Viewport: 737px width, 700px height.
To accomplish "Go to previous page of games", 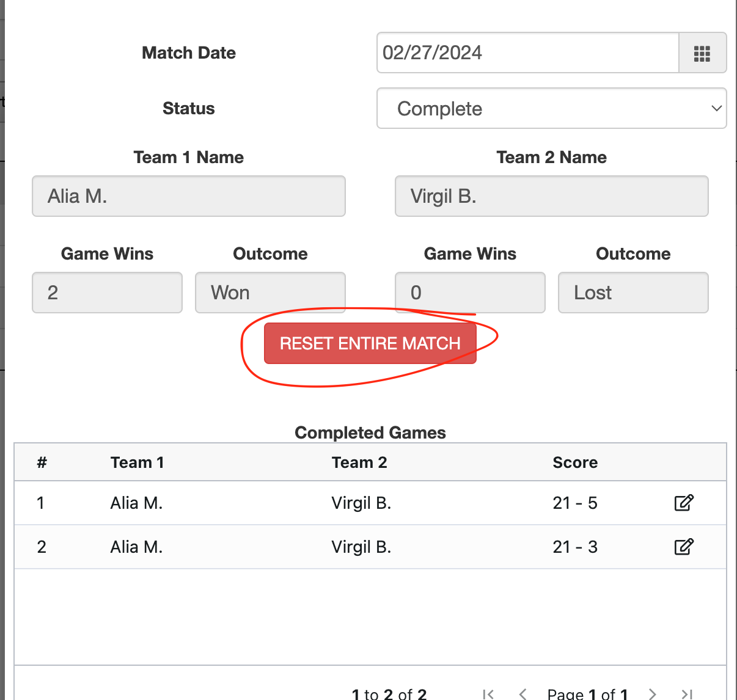I will [x=522, y=694].
